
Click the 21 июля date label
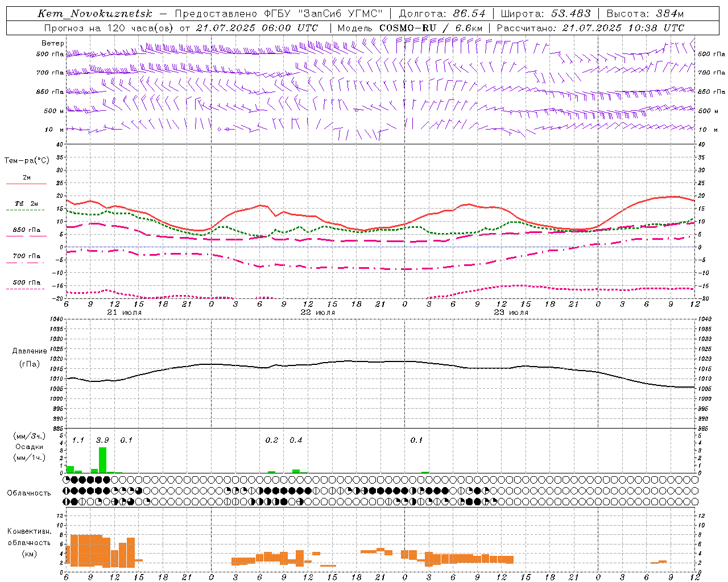(125, 313)
